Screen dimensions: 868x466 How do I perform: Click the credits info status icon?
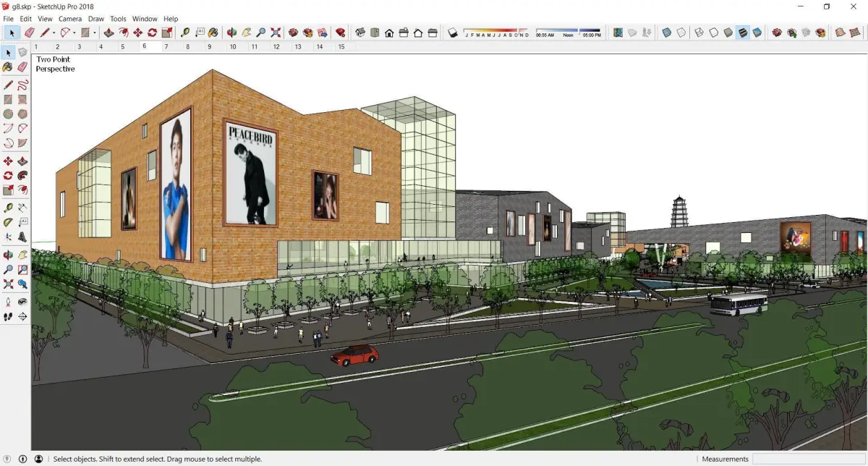[x=23, y=459]
